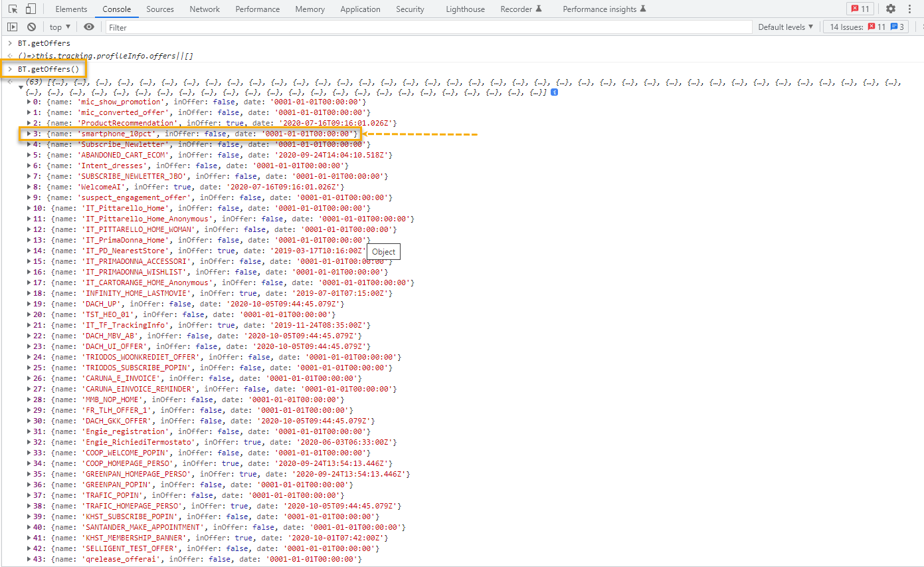Show the console sidebar panel
This screenshot has width=924, height=567.
(12, 27)
